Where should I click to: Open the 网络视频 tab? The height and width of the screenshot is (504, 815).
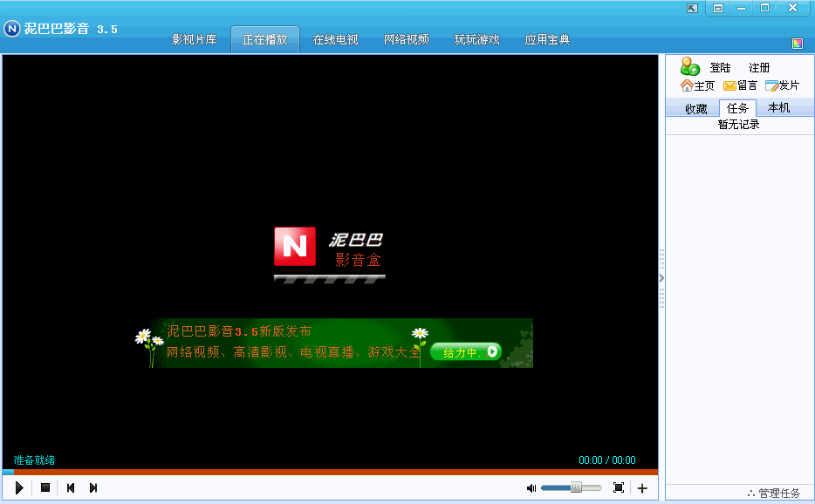tap(407, 39)
